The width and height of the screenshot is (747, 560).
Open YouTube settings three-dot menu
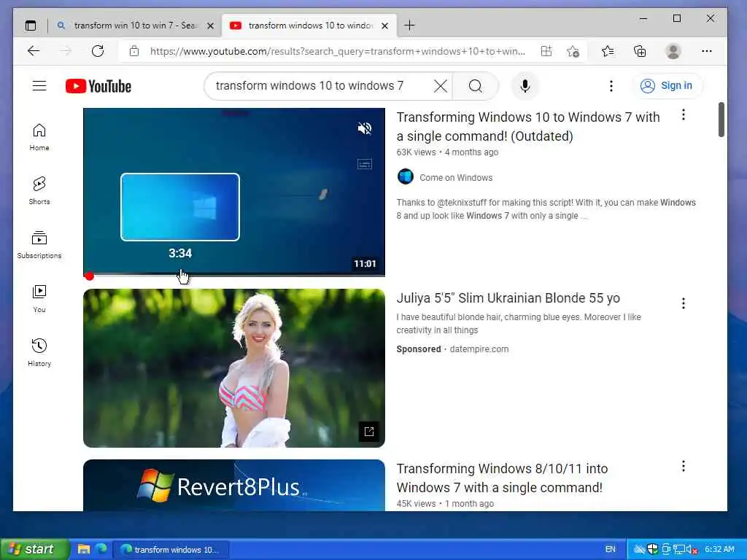[611, 86]
